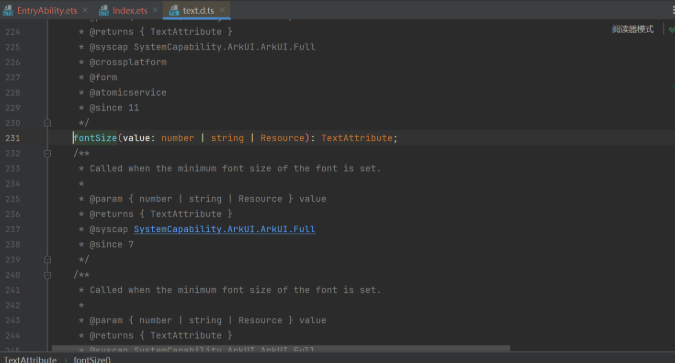
Task: Click the value parameter name on line 231
Action: (x=136, y=138)
